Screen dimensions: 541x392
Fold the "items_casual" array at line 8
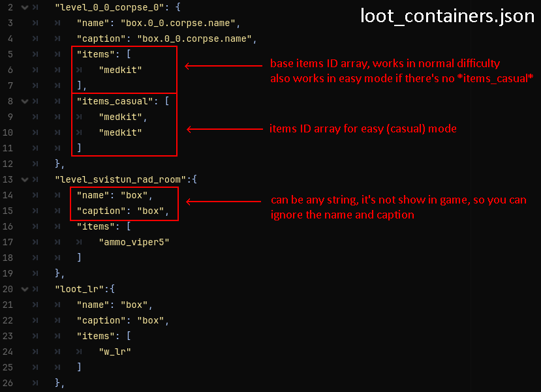(x=25, y=101)
